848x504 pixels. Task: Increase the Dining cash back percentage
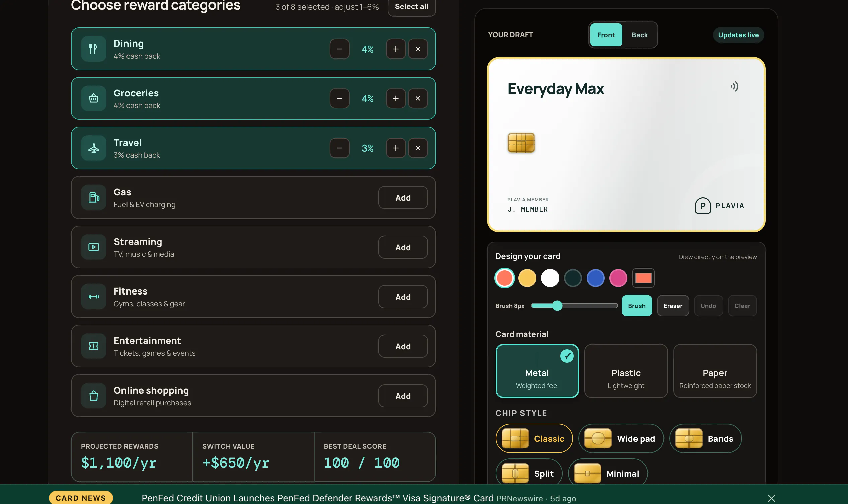point(395,49)
